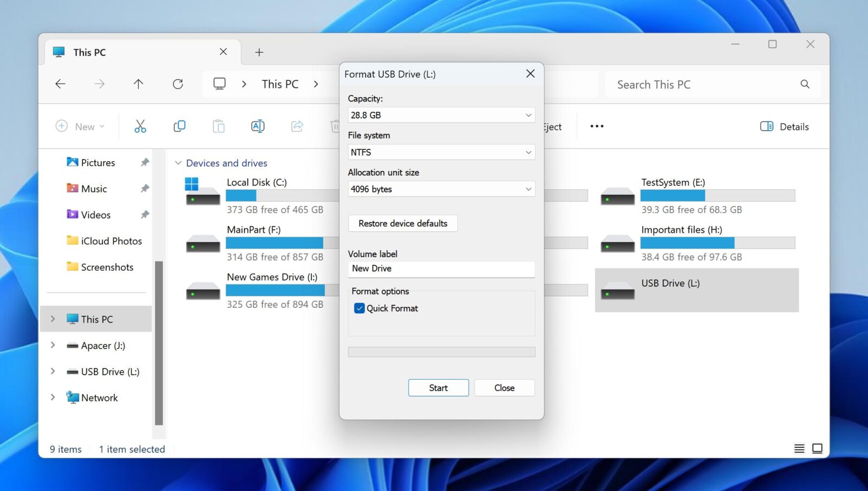Click Restore device defaults button
This screenshot has width=868, height=491.
tap(403, 224)
